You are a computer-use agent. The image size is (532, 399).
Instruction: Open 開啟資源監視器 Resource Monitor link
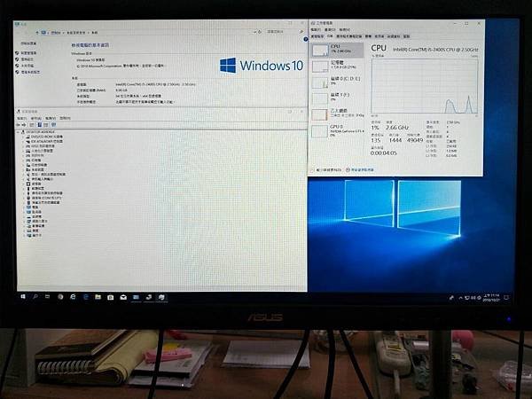click(x=360, y=169)
